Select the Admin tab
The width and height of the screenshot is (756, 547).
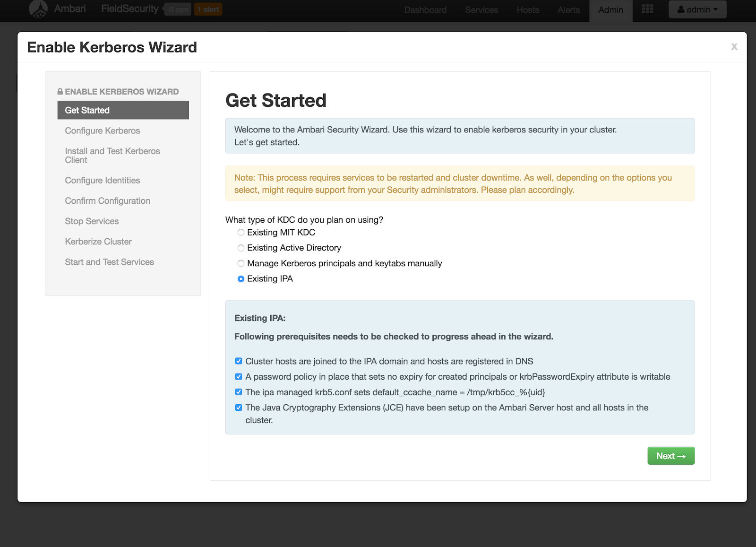[610, 10]
